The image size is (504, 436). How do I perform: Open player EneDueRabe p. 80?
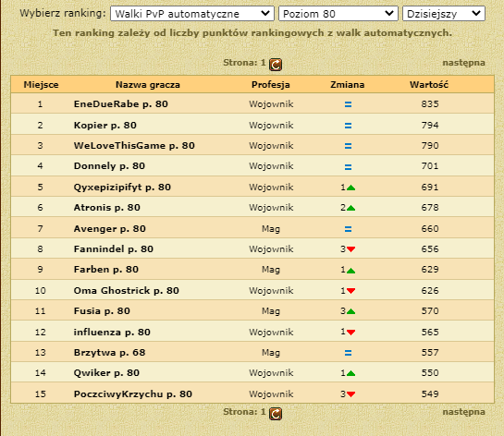click(121, 104)
